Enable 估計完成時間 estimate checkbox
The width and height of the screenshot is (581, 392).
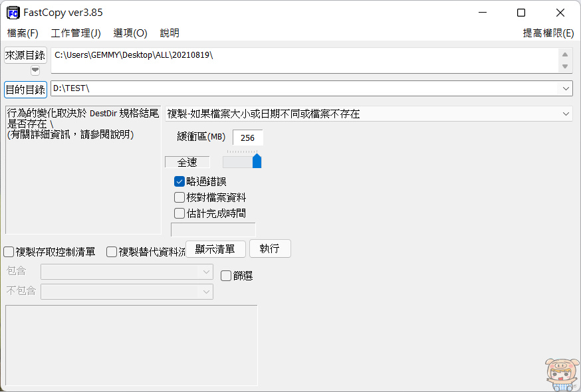[179, 213]
